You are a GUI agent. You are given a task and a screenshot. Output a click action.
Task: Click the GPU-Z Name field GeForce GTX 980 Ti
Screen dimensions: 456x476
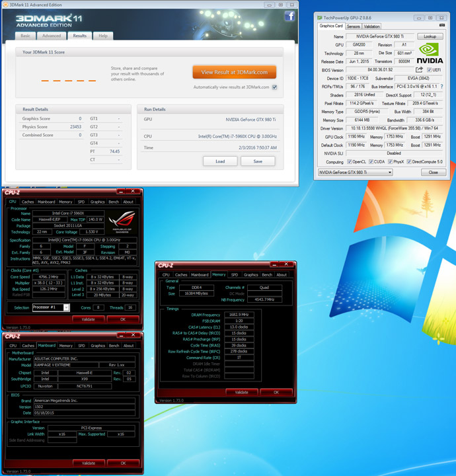380,36
